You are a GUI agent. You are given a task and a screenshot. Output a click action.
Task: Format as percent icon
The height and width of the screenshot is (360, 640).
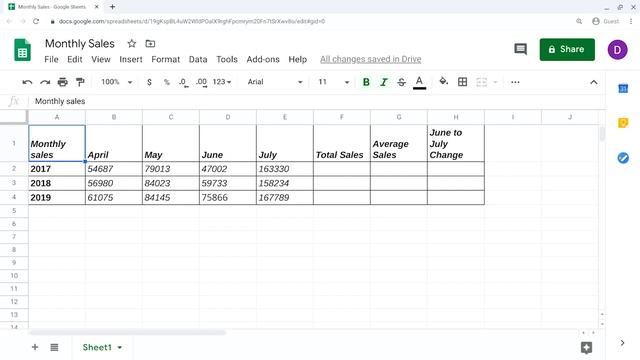[167, 82]
